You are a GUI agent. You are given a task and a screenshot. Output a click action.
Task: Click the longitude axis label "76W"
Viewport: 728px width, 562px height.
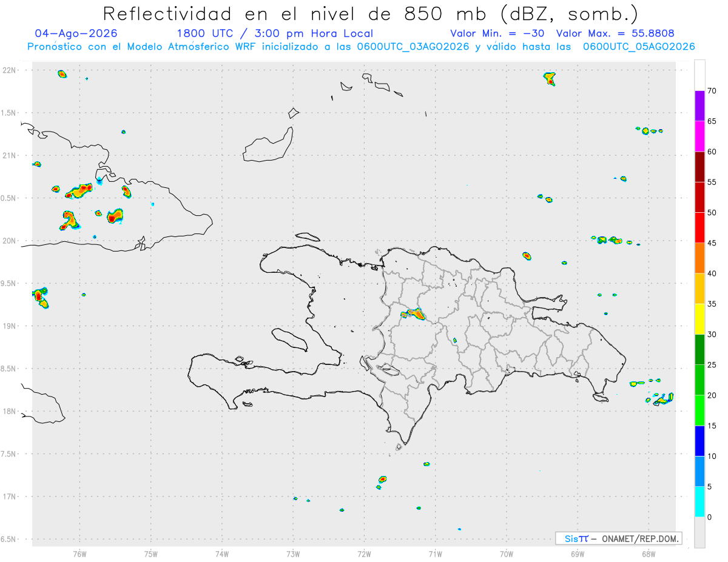pos(79,554)
